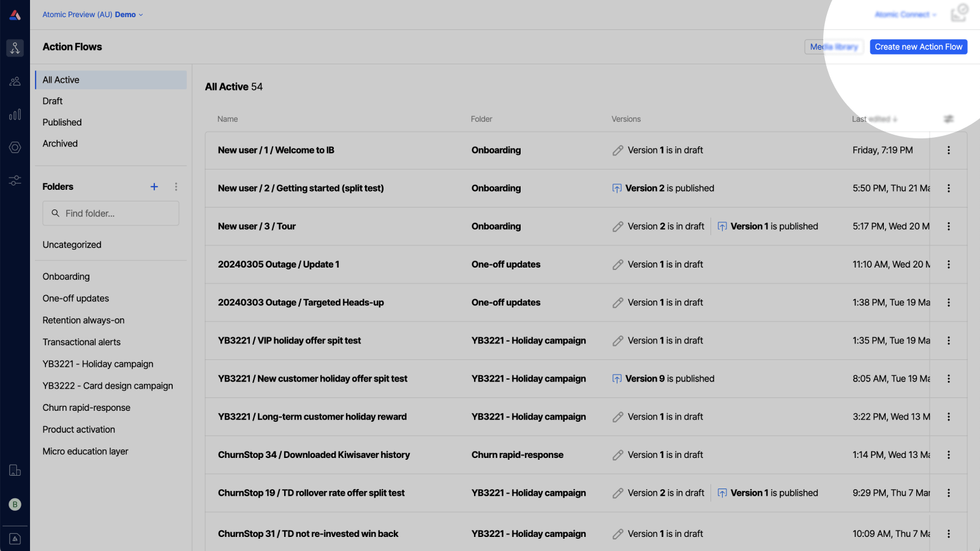This screenshot has height=551, width=980.
Task: Click the bottom Atomic sidebar icon
Action: point(15,539)
